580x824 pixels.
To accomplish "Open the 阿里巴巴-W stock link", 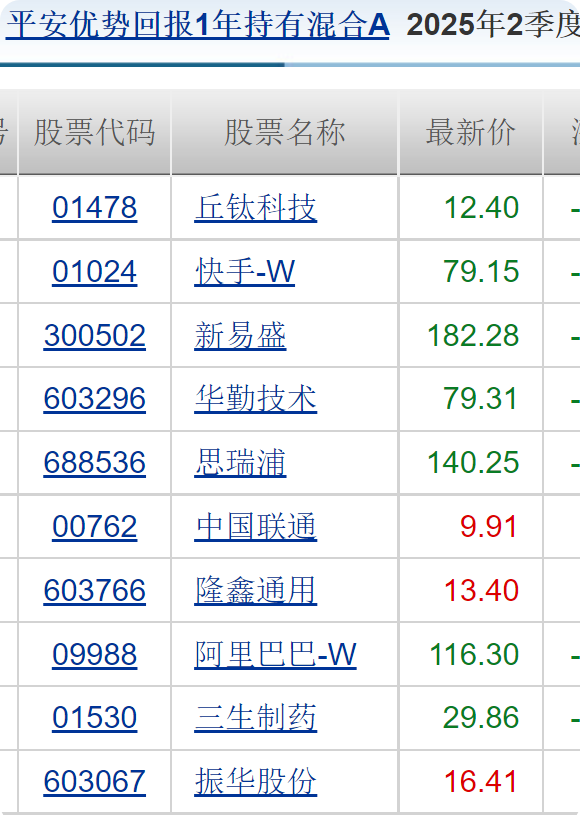I will (x=275, y=654).
